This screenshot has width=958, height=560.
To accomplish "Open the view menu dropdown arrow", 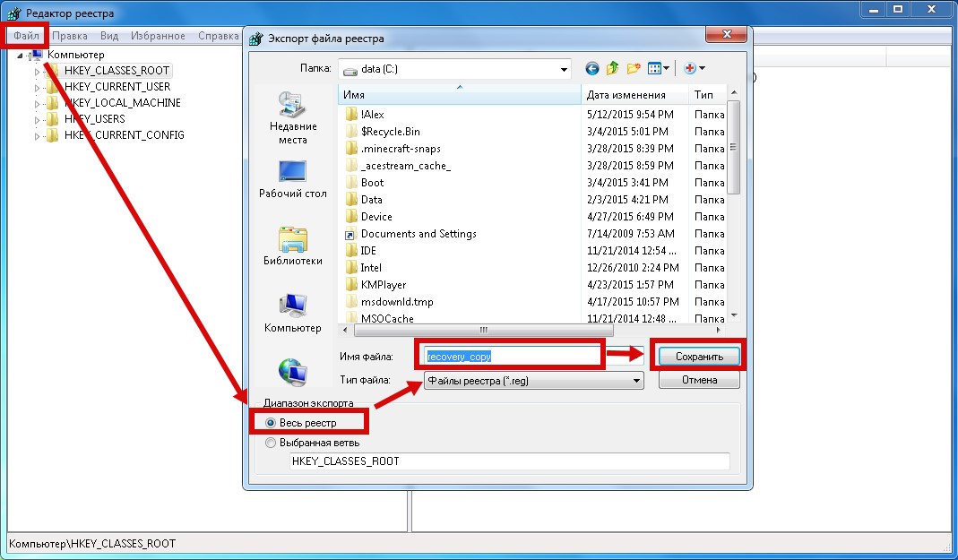I will tap(667, 69).
